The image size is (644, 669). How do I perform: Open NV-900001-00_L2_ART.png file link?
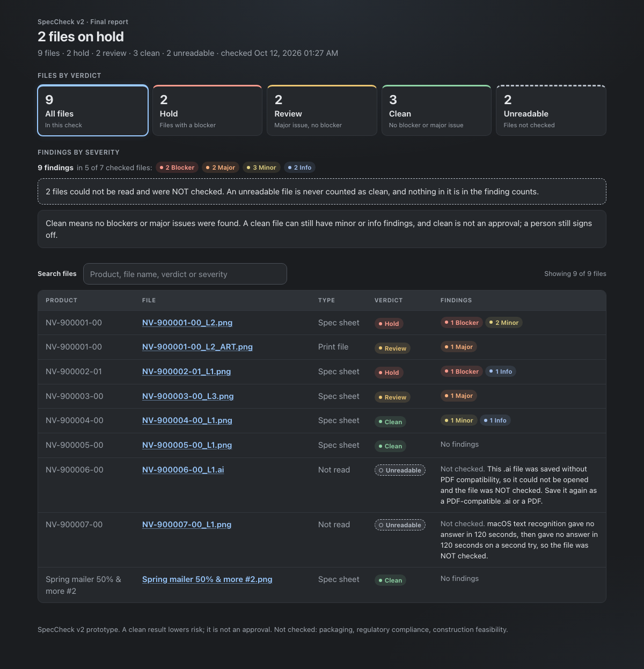click(x=197, y=347)
